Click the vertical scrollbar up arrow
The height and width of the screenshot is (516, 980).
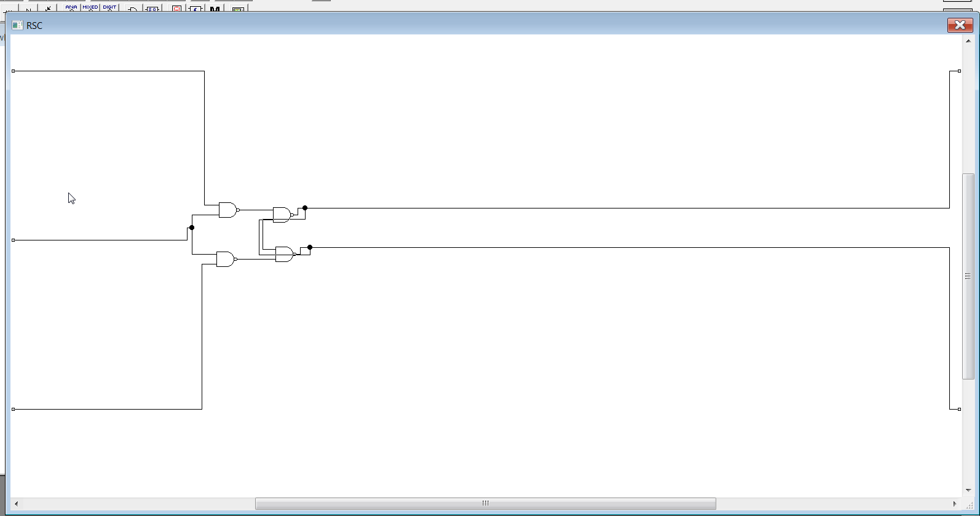[968, 41]
